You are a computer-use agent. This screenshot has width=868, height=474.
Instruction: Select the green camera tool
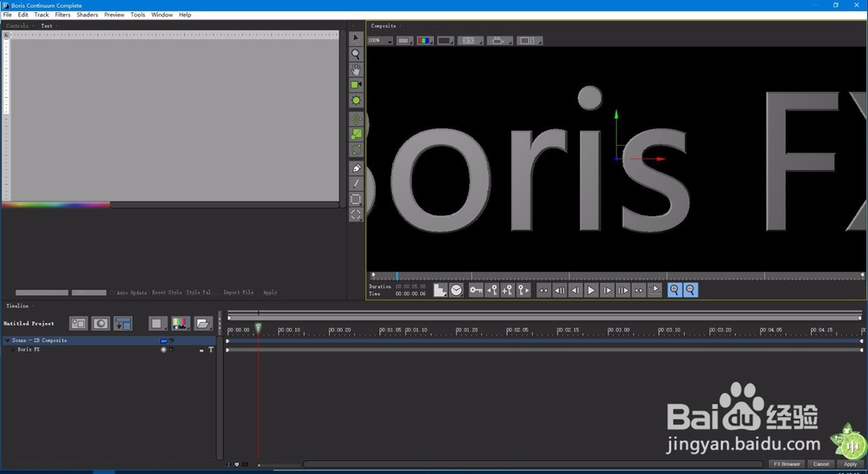356,85
